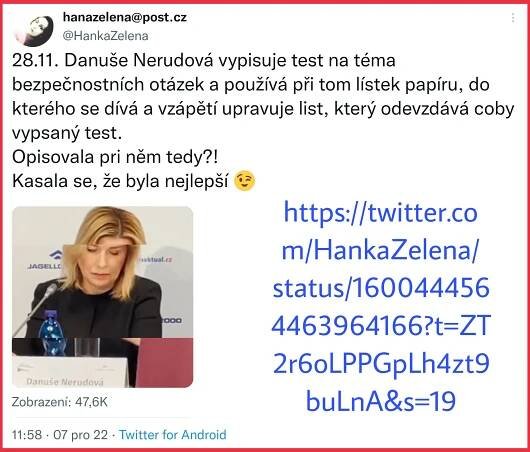Click the dark red folder in photo
530x452 pixels.
[x=165, y=363]
